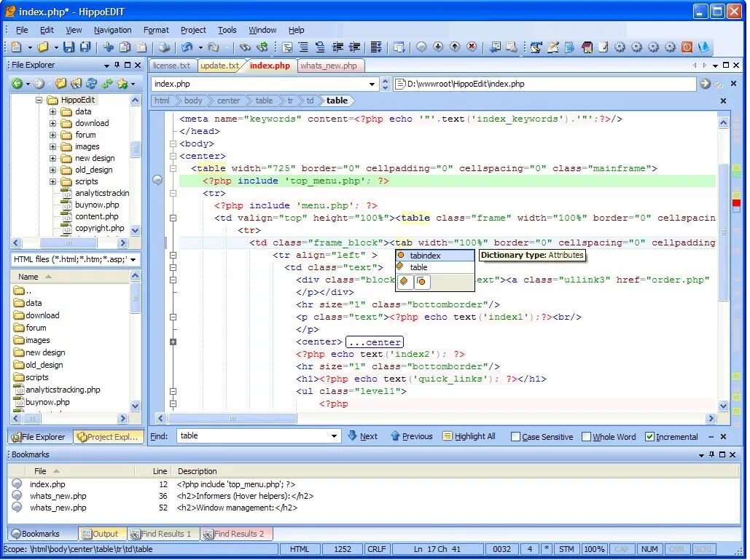The height and width of the screenshot is (560, 750).
Task: Cut selection using the scissors icon
Action: click(109, 47)
